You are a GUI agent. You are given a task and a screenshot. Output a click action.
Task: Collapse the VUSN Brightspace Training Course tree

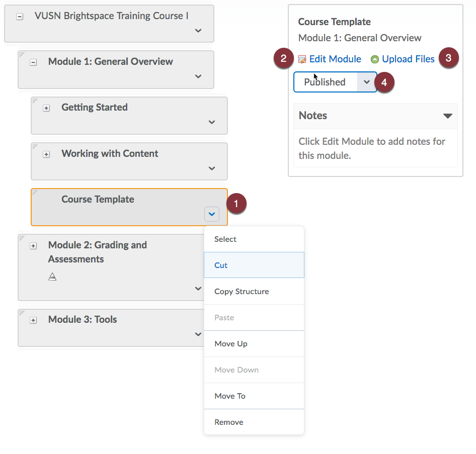(20, 17)
